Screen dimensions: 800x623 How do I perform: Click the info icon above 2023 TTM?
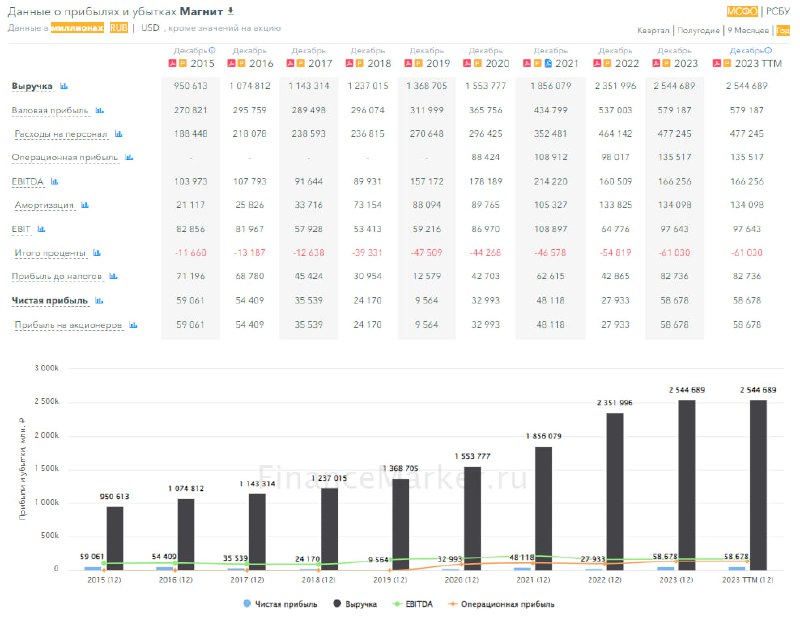tap(769, 51)
